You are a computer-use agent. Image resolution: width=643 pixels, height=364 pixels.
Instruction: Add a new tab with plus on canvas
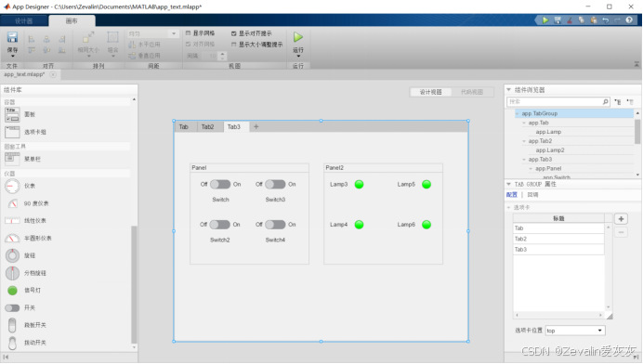[x=256, y=126]
